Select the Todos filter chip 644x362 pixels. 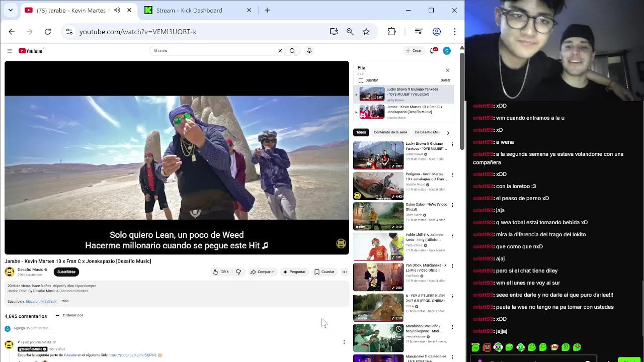[361, 132]
